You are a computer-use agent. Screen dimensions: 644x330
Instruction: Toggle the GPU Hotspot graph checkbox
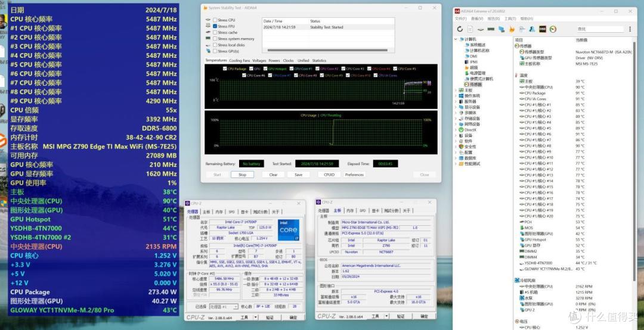point(265,69)
